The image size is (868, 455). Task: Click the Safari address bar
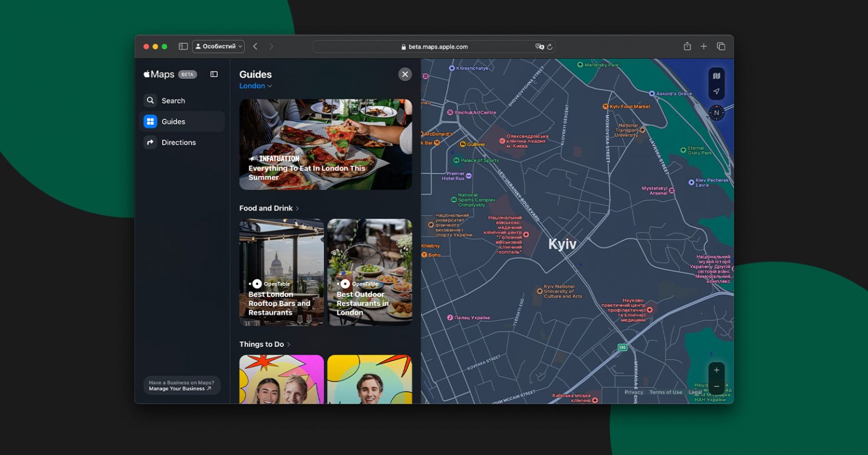(434, 47)
